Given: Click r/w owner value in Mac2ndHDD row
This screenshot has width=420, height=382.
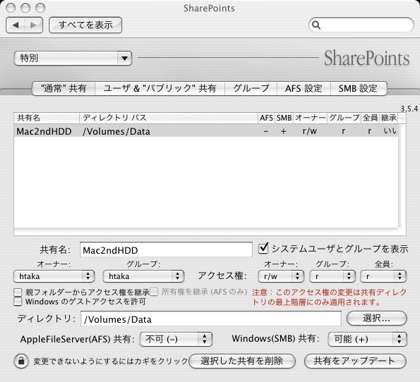Looking at the screenshot, I should 310,132.
